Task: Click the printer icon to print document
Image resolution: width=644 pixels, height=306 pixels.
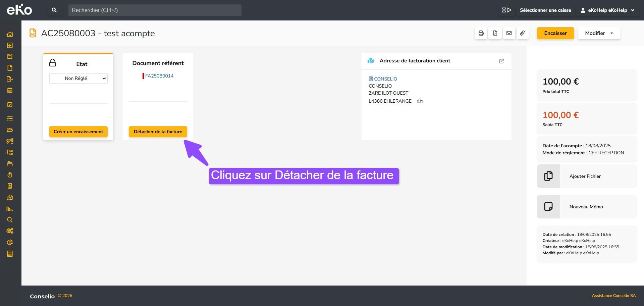Action: [x=481, y=33]
